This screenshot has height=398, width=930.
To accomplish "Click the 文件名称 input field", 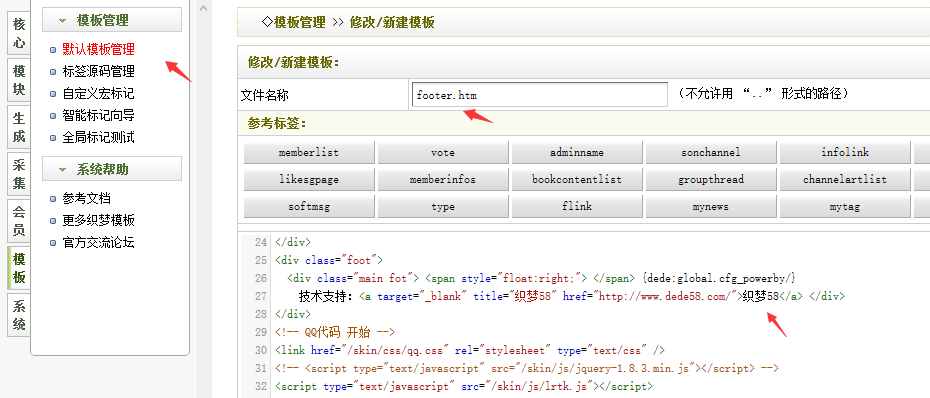I will tap(539, 95).
